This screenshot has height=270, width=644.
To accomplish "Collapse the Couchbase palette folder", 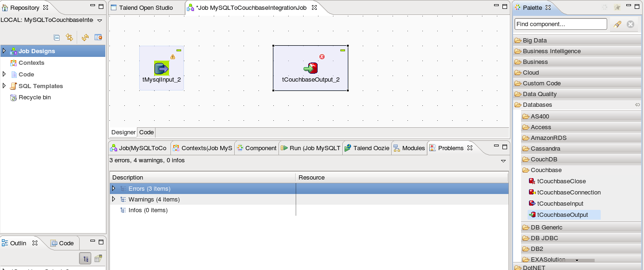I will 581,170.
